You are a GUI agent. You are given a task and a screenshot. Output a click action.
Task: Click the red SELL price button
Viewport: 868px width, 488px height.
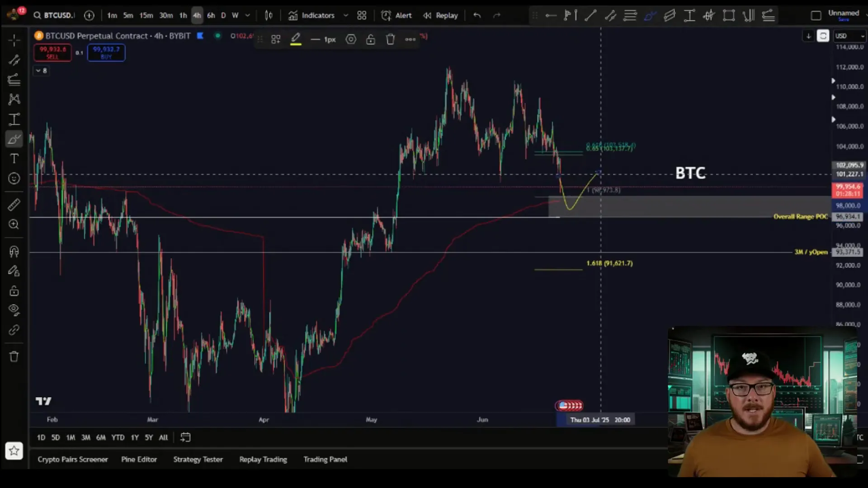click(52, 52)
